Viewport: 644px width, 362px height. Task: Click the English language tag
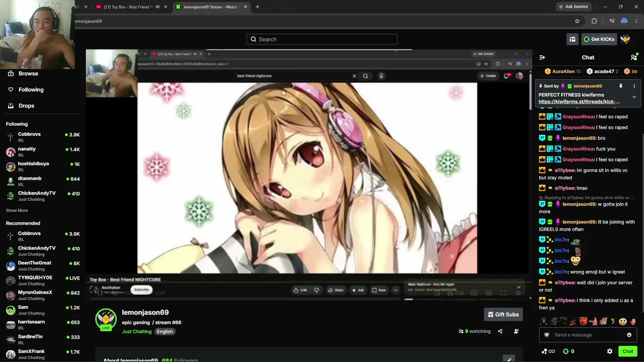pyautogui.click(x=165, y=332)
